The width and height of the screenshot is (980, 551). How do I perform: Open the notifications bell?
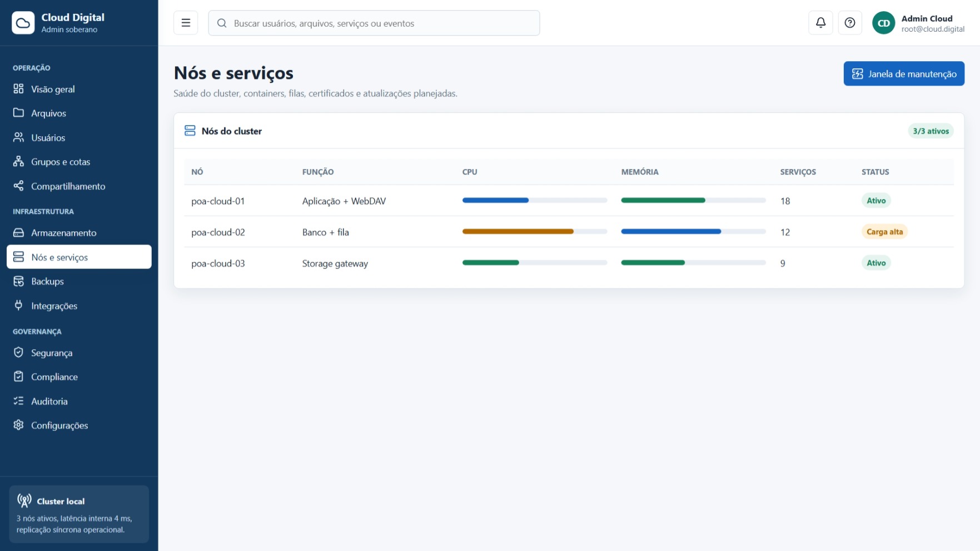click(x=820, y=23)
